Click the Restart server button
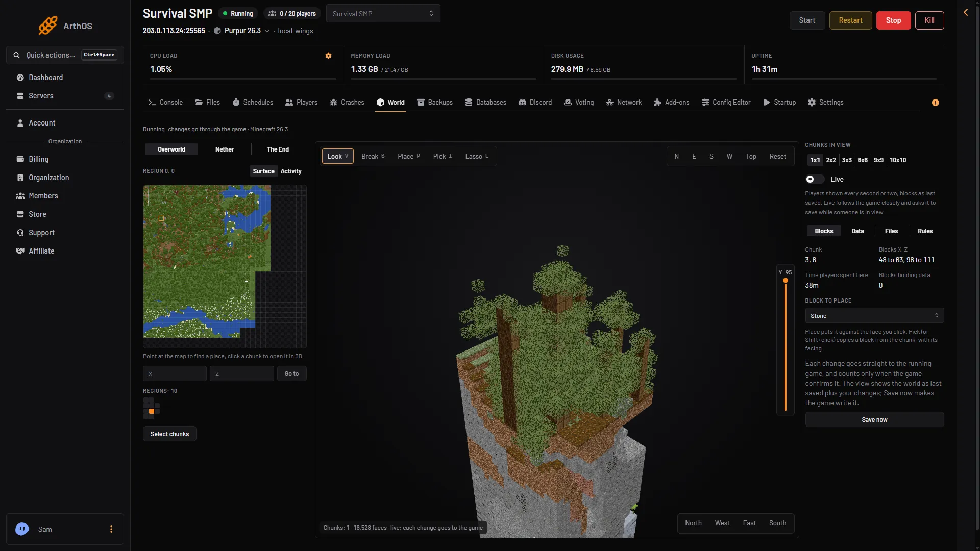 coord(850,20)
